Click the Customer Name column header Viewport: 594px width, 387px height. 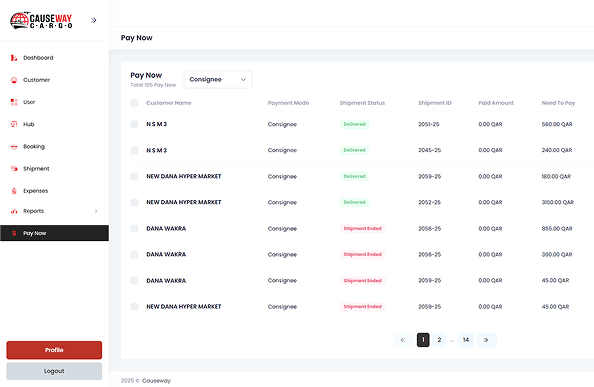pyautogui.click(x=169, y=103)
